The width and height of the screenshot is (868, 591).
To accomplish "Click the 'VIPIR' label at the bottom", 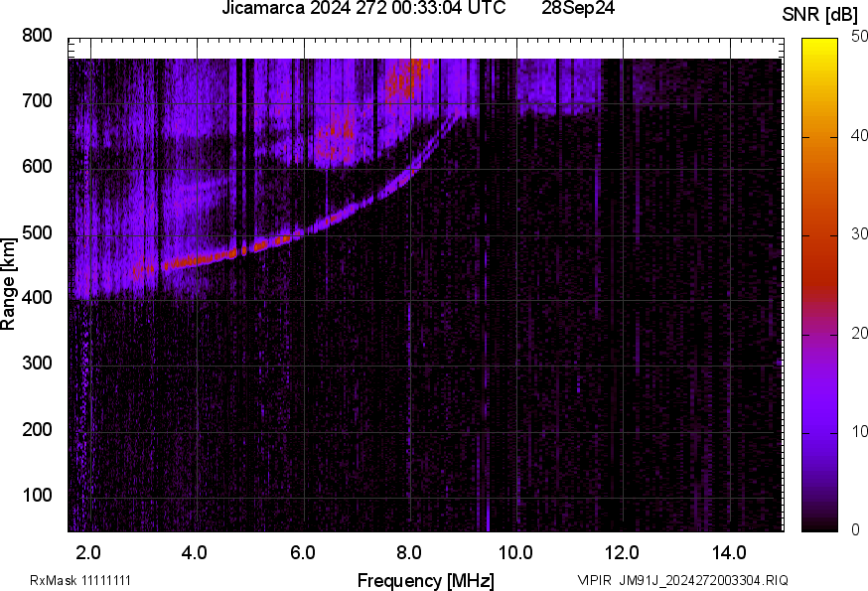I will pyautogui.click(x=596, y=580).
